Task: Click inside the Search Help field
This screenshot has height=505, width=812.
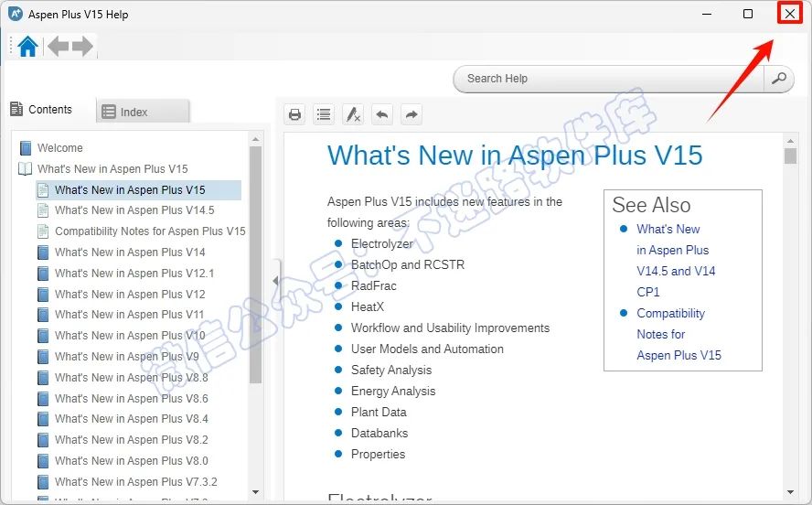Action: (x=609, y=79)
